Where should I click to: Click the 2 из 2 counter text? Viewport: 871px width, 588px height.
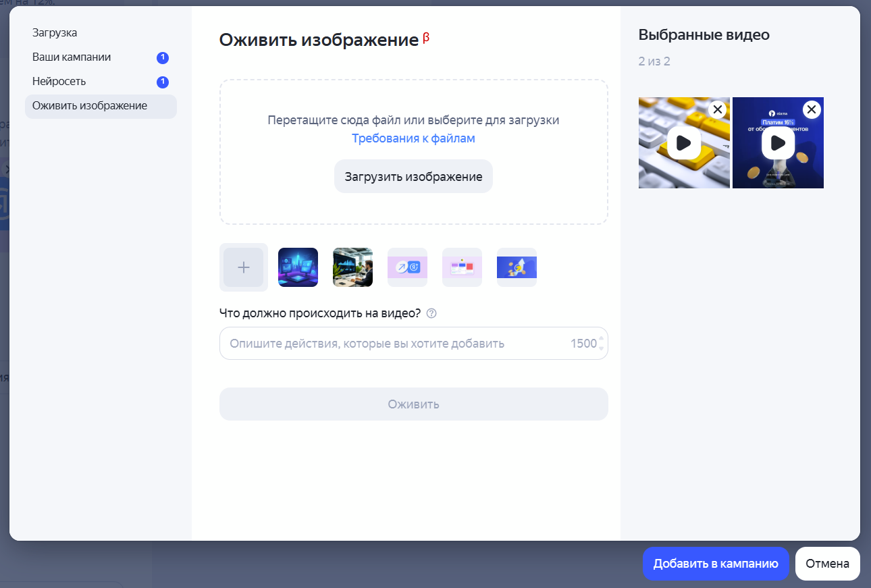[654, 61]
